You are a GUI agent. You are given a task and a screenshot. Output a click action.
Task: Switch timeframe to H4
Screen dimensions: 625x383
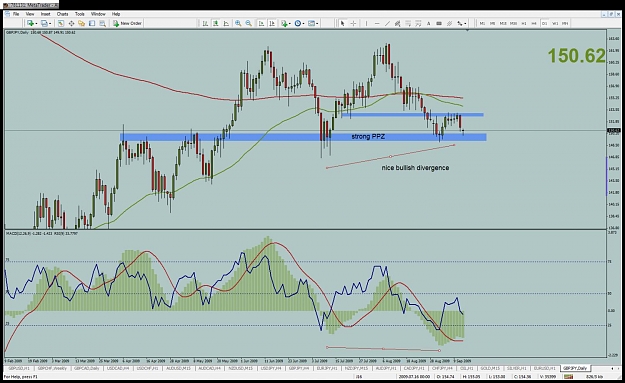(534, 24)
